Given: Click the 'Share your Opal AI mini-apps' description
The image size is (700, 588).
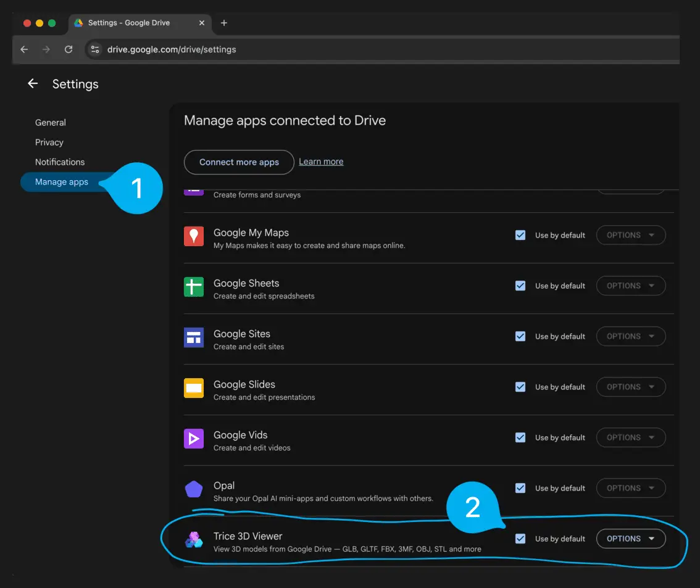Looking at the screenshot, I should tap(323, 499).
